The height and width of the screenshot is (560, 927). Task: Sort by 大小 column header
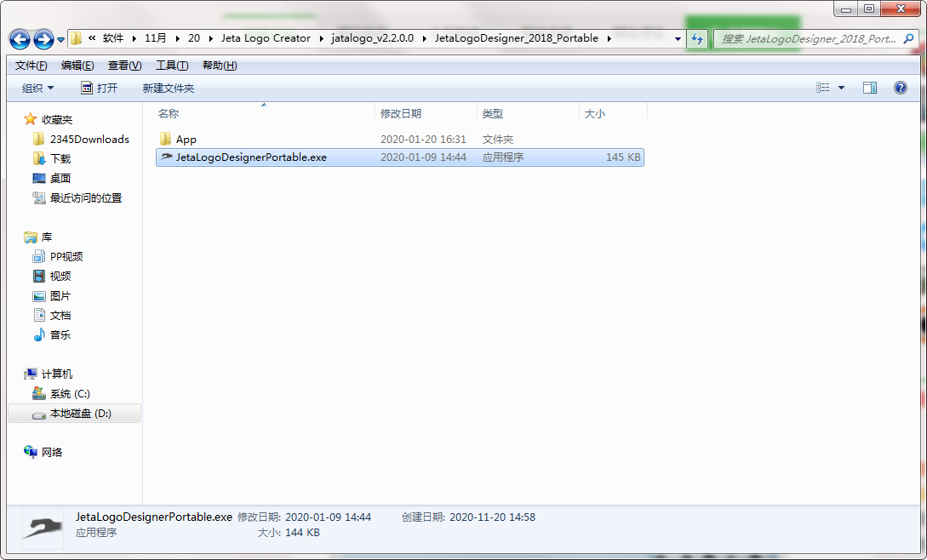pyautogui.click(x=613, y=113)
